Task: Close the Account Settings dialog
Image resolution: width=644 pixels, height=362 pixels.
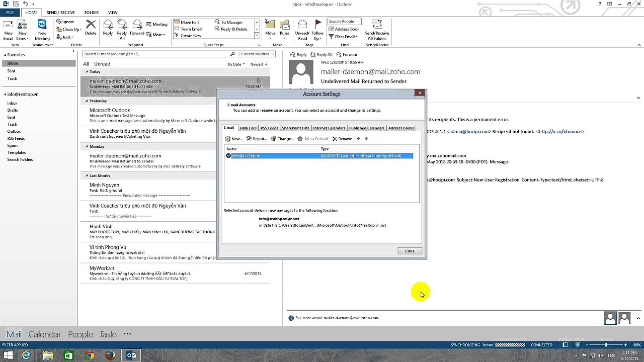Action: (410, 251)
